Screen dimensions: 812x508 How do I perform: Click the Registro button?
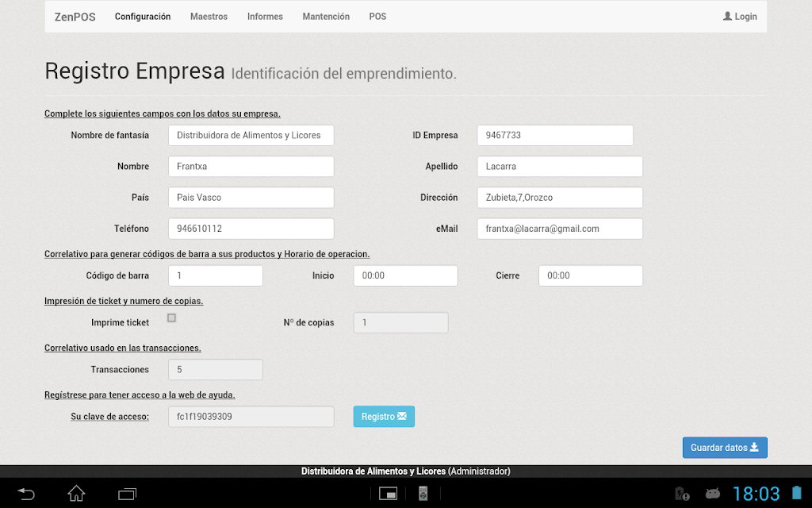[x=384, y=417]
